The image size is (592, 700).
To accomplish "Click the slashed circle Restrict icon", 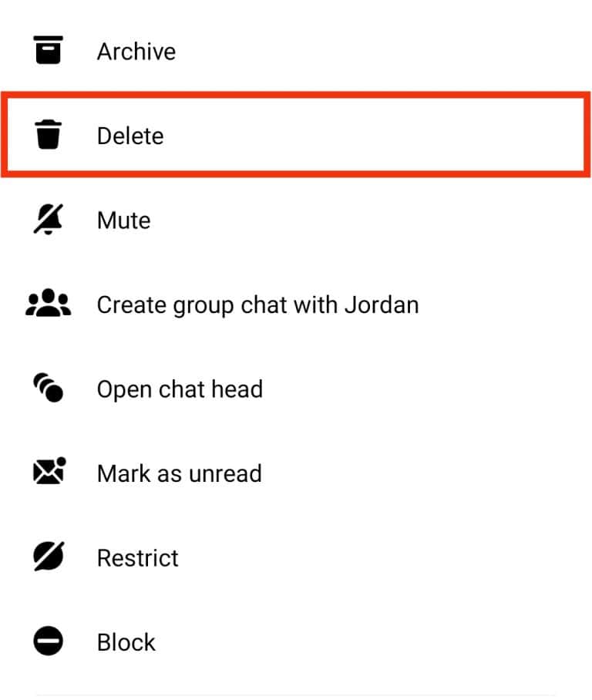I will coord(48,557).
